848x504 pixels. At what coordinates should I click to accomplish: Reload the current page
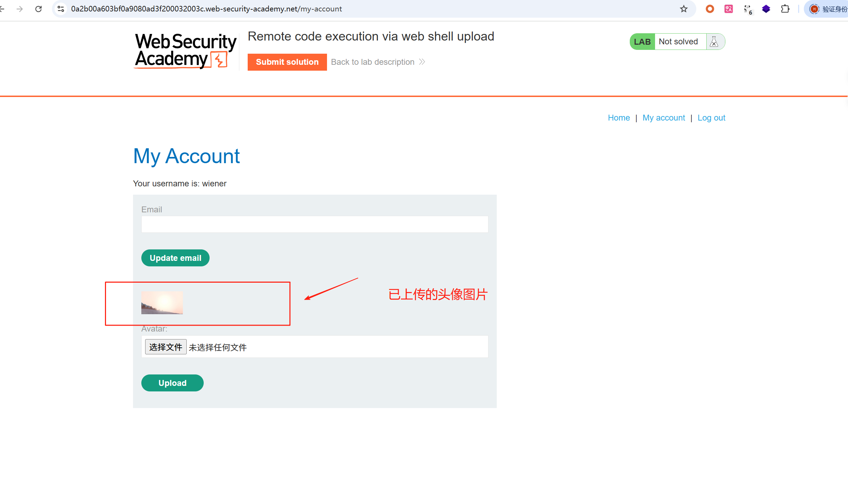38,9
